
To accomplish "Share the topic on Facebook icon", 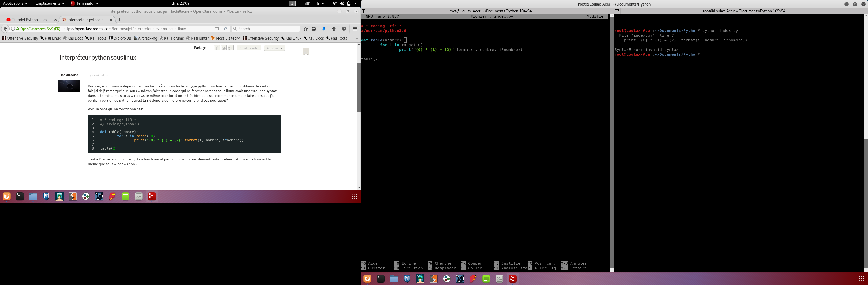I will point(217,48).
